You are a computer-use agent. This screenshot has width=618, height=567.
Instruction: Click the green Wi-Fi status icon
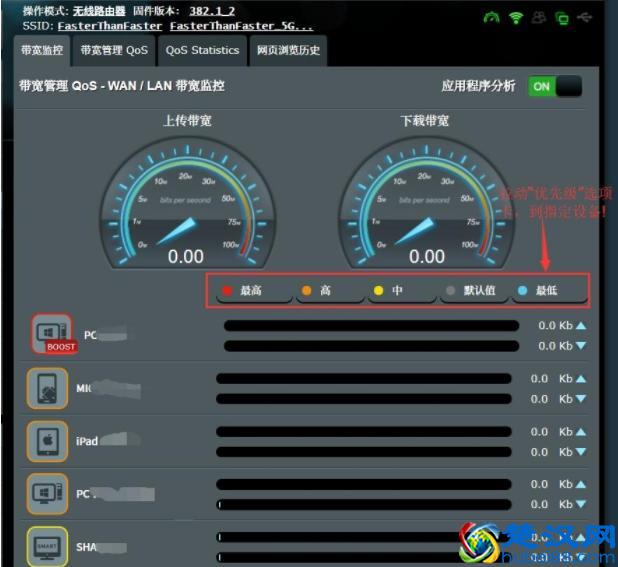(x=516, y=18)
